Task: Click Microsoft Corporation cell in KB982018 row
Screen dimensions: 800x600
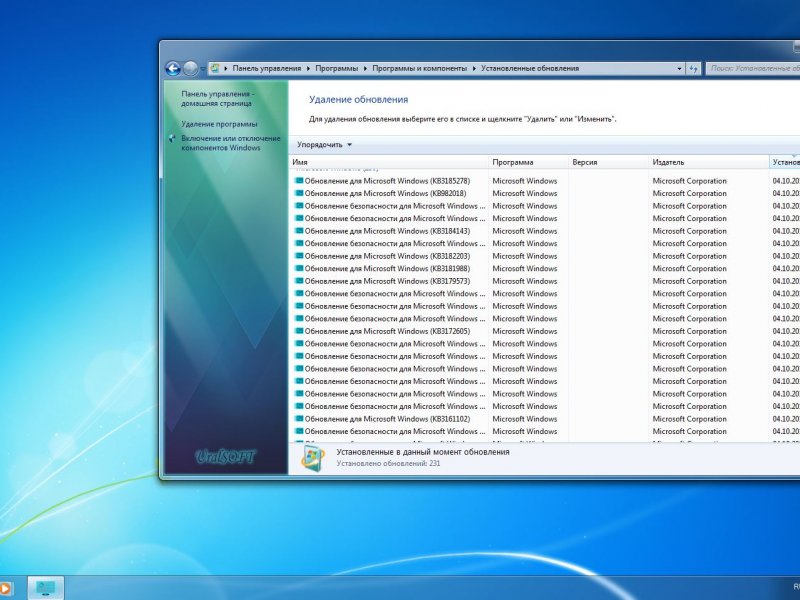Action: (x=689, y=193)
